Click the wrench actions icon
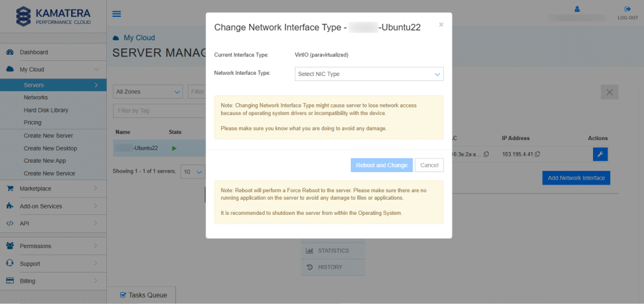This screenshot has height=304, width=644. point(600,155)
